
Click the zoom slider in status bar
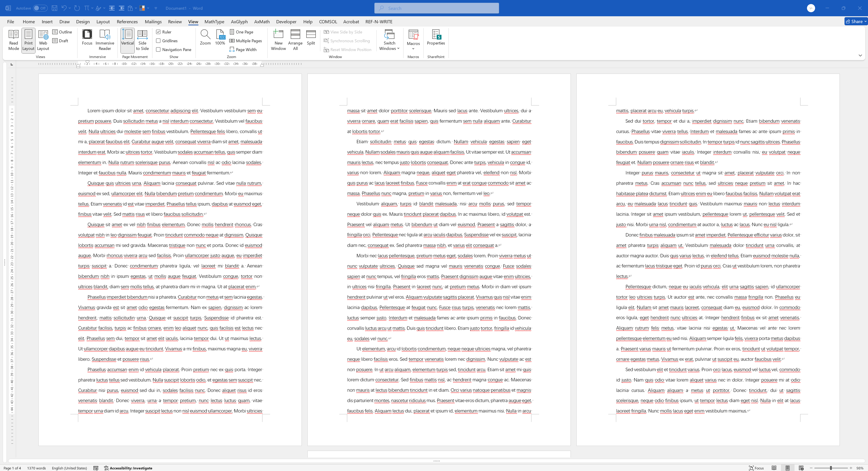coord(831,468)
